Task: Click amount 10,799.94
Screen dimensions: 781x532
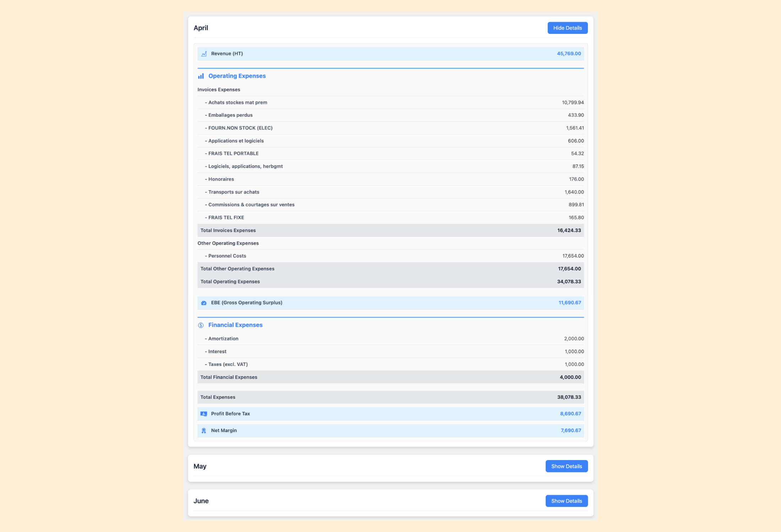Action: tap(573, 102)
